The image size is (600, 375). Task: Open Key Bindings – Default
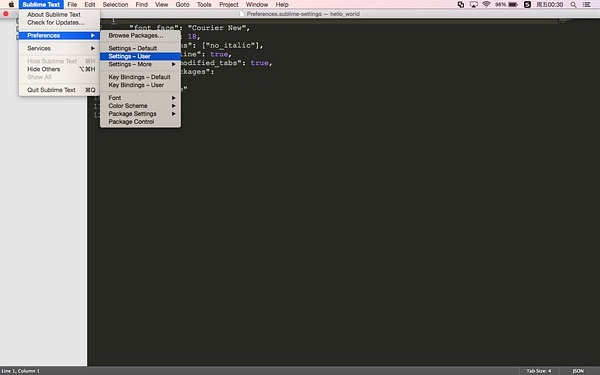(140, 77)
